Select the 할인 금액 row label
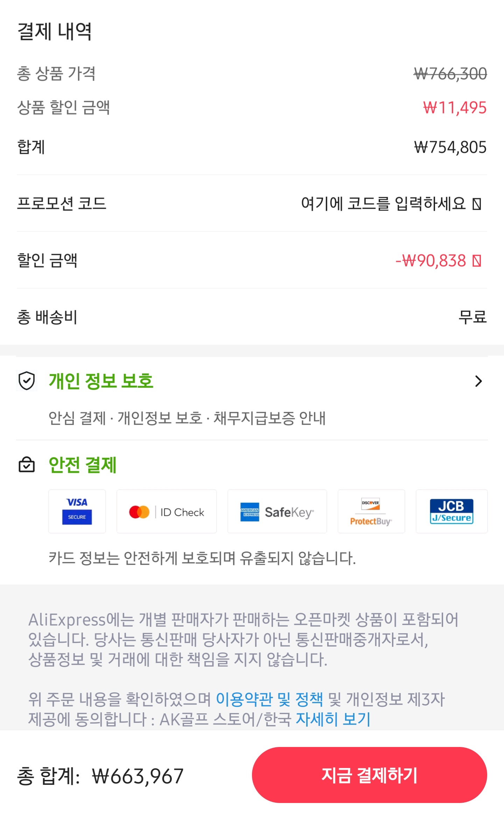The width and height of the screenshot is (504, 817). 47,260
